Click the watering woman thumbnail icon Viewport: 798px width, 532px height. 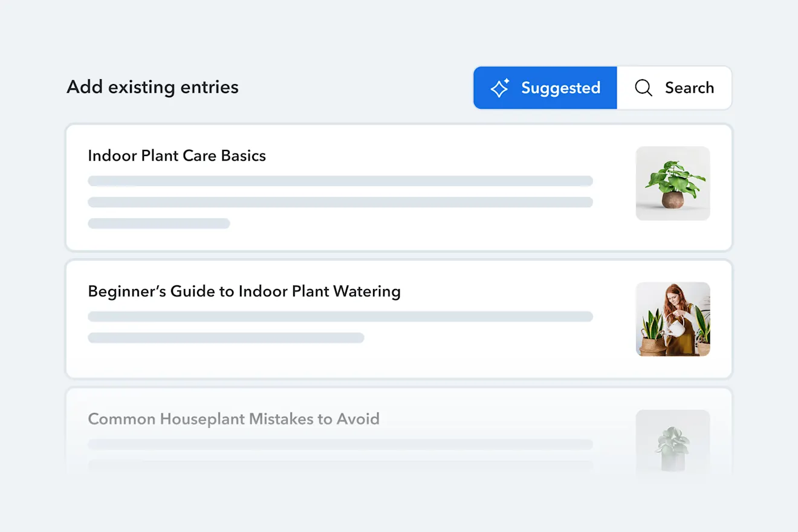pos(673,319)
